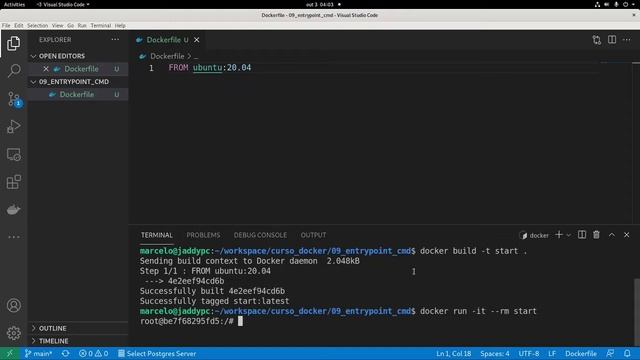Viewport: 640px width, 360px height.
Task: Open the View menu
Action: tap(58, 25)
